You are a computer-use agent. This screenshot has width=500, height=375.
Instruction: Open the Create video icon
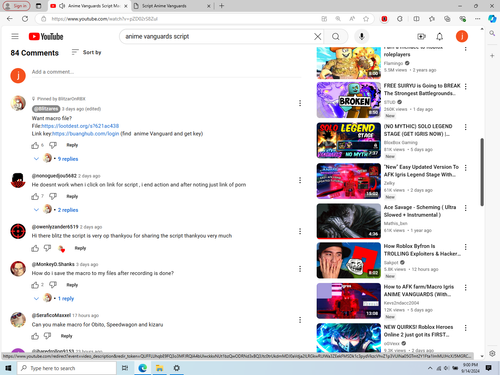click(421, 36)
